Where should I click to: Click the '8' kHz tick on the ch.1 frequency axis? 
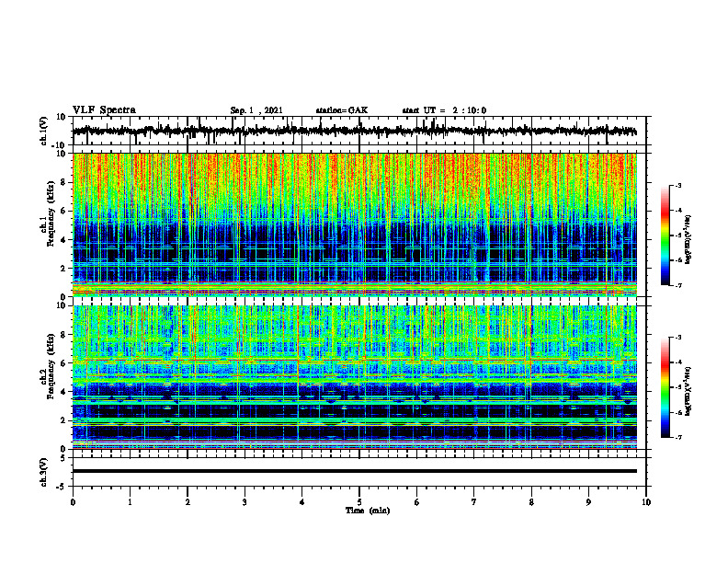64,182
